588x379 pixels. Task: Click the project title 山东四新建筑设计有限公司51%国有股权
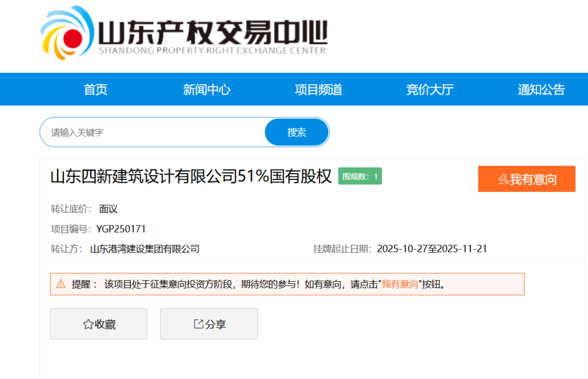click(x=191, y=177)
